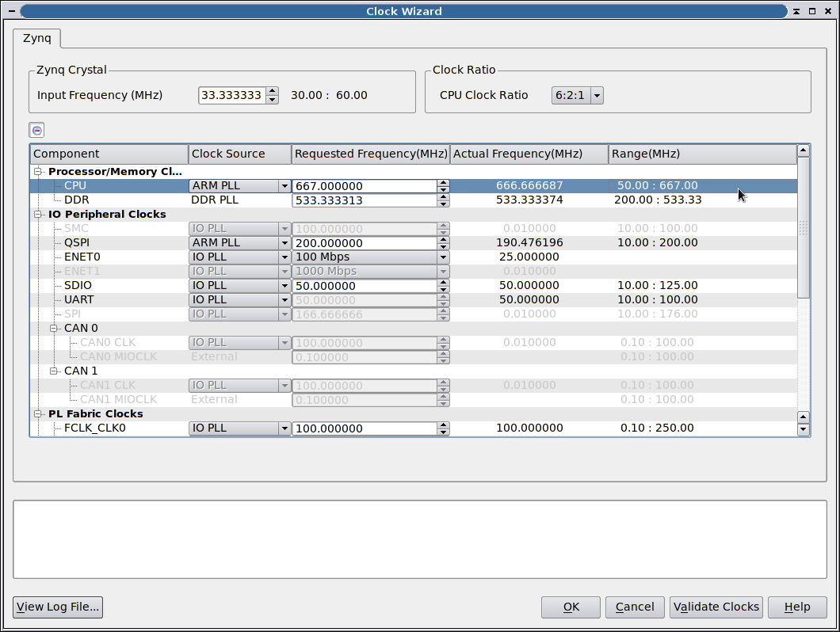Decrease the DDR requested frequency spinner
Image resolution: width=840 pixels, height=632 pixels.
[x=443, y=204]
